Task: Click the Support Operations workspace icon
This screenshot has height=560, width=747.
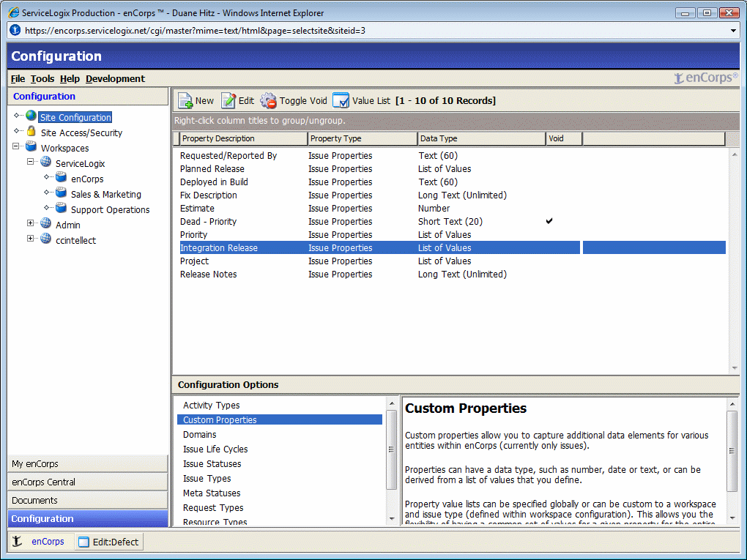Action: pyautogui.click(x=61, y=208)
